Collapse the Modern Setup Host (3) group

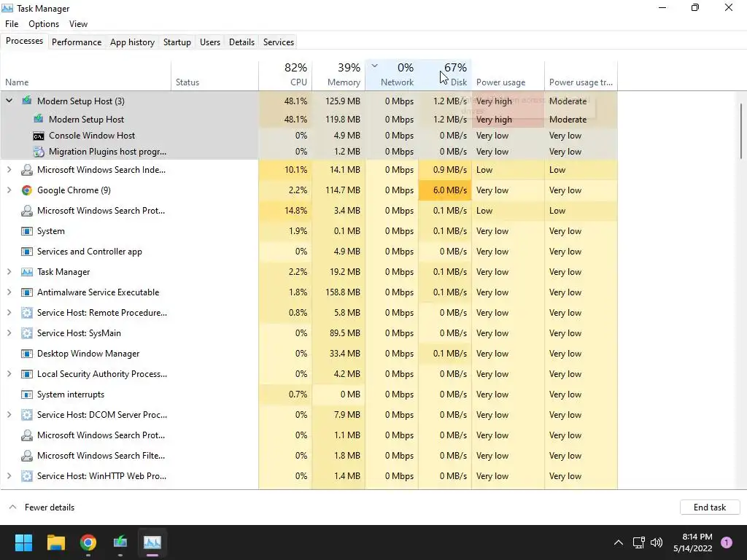[x=9, y=101]
